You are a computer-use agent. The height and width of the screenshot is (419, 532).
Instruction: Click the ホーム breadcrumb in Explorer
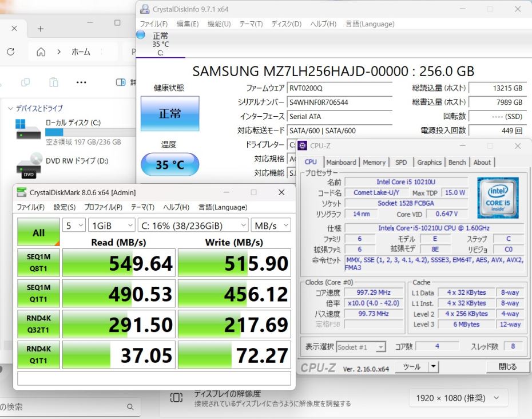81,52
